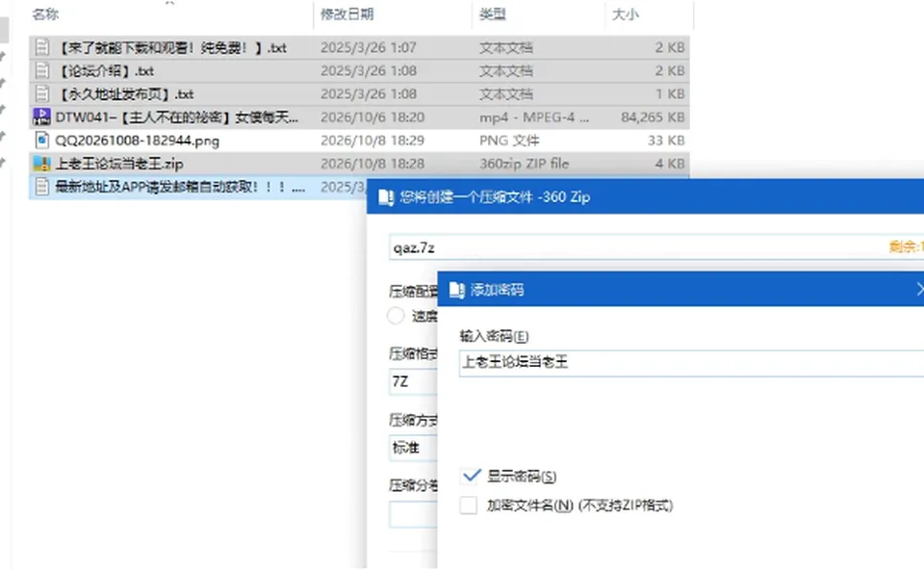This screenshot has height=570, width=924.
Task: Click the zip archive icon of 上老王论坛当老王.zip
Action: (x=41, y=164)
